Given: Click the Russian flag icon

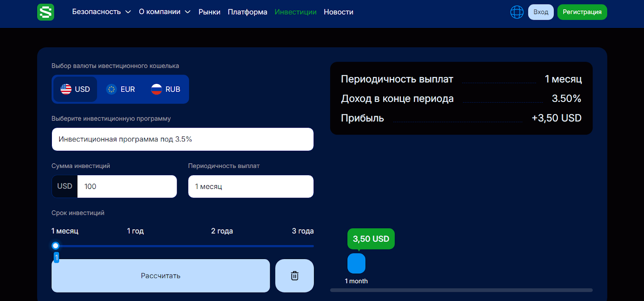Looking at the screenshot, I should point(157,89).
